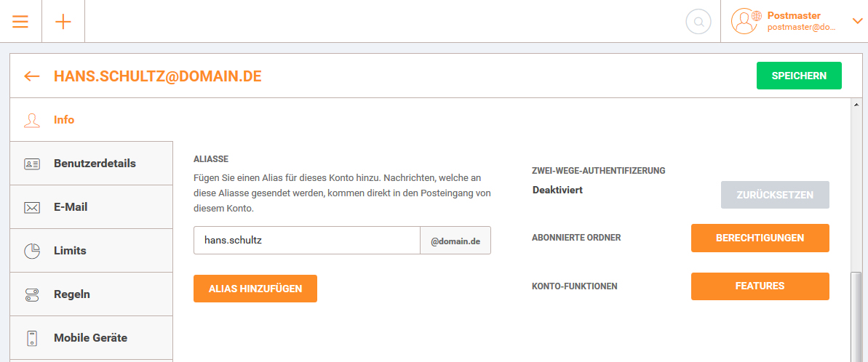Viewport: 868px width, 362px height.
Task: Select the Limits tab
Action: [x=70, y=251]
